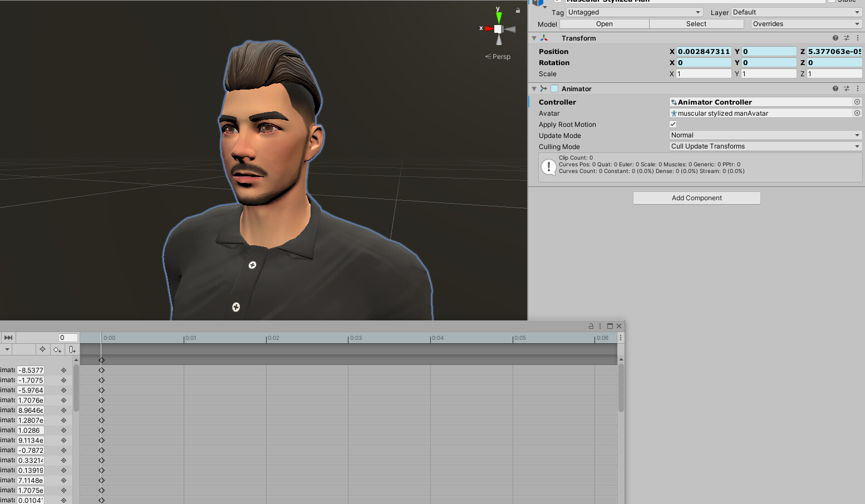
Task: Click the skip-to-end playback icon
Action: click(8, 337)
